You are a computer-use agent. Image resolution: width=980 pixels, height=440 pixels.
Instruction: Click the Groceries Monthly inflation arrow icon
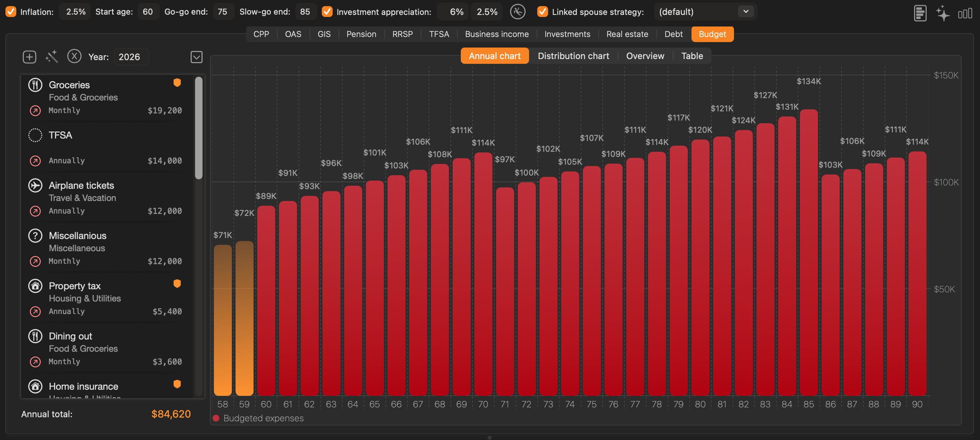pyautogui.click(x=35, y=111)
